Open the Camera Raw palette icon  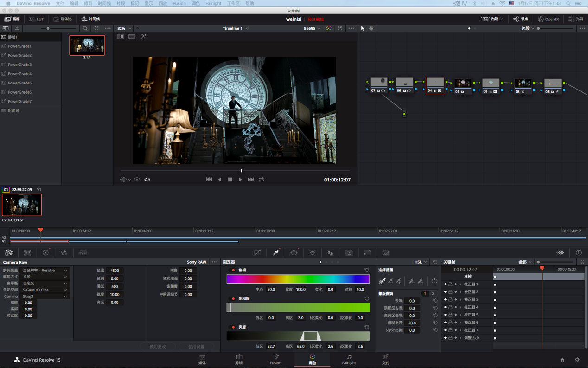(x=9, y=253)
